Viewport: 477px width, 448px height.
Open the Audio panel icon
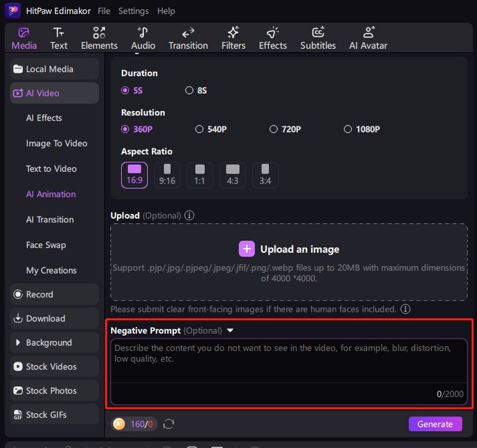[142, 32]
